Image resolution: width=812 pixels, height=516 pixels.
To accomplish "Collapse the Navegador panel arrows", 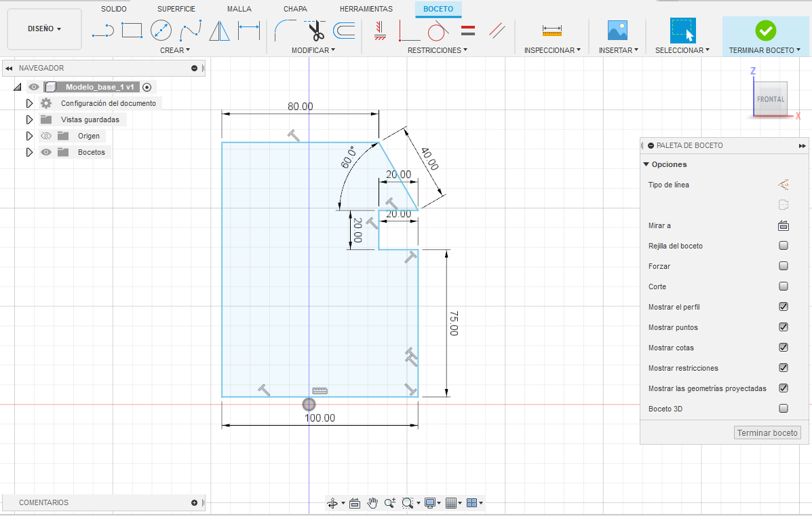I will (x=9, y=68).
